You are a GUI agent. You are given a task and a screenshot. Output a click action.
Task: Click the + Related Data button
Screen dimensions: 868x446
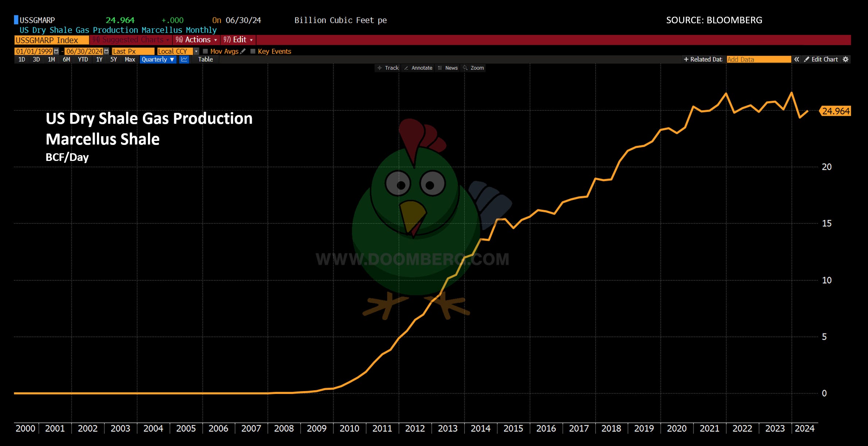point(703,59)
